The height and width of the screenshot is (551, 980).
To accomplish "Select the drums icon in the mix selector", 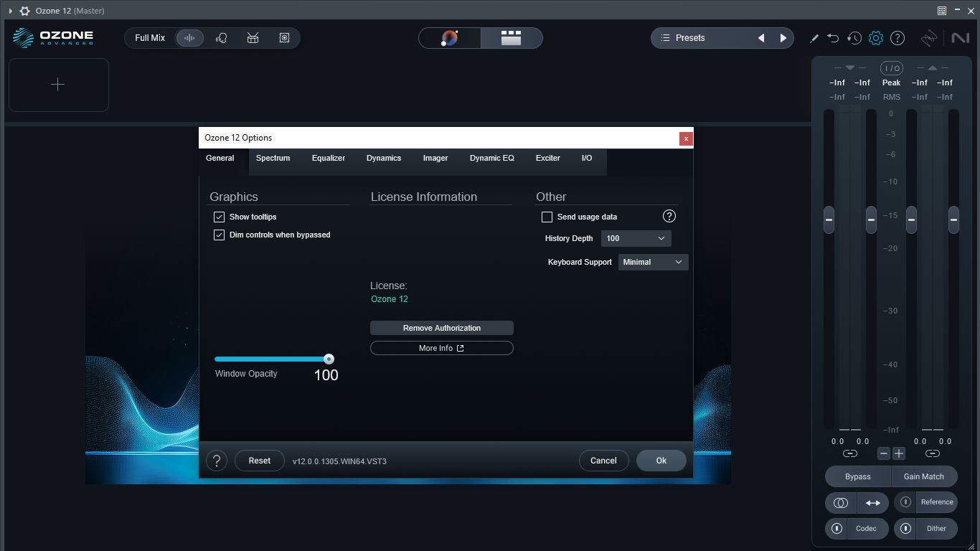I will [253, 38].
